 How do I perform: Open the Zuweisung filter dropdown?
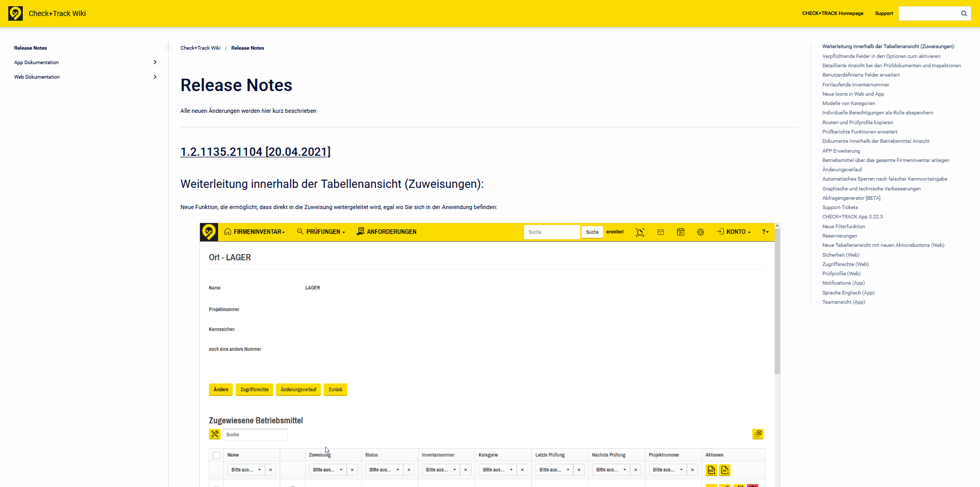(328, 470)
